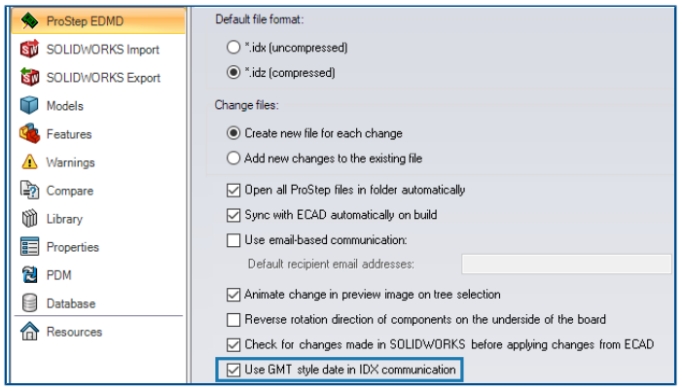Click the Compare document icon
The height and width of the screenshot is (391, 682).
30,190
